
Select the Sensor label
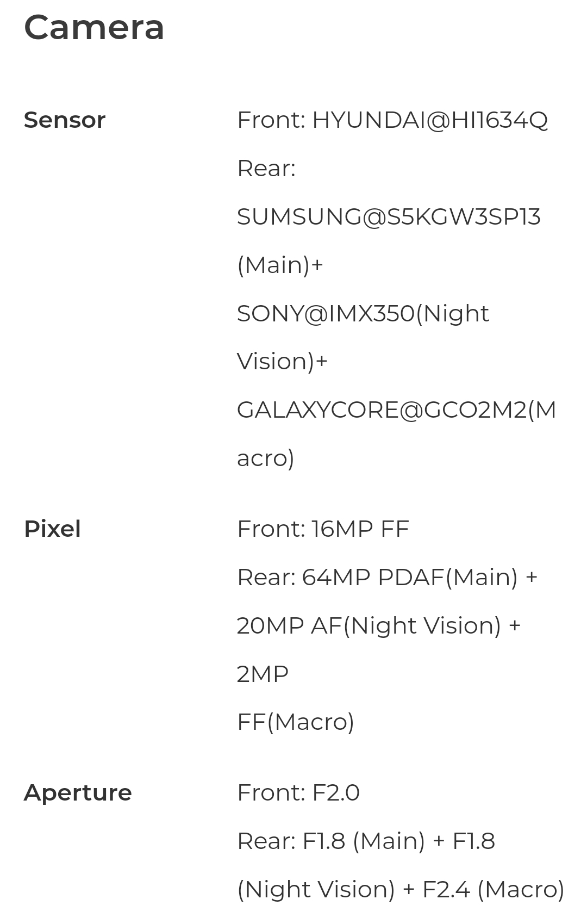65,120
